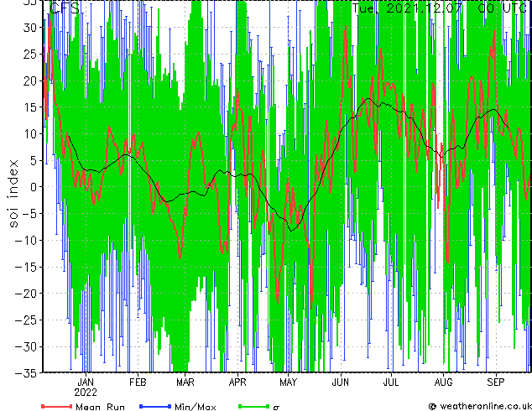Click the σ sigma legend label
The height and width of the screenshot is (411, 532).
(276, 408)
